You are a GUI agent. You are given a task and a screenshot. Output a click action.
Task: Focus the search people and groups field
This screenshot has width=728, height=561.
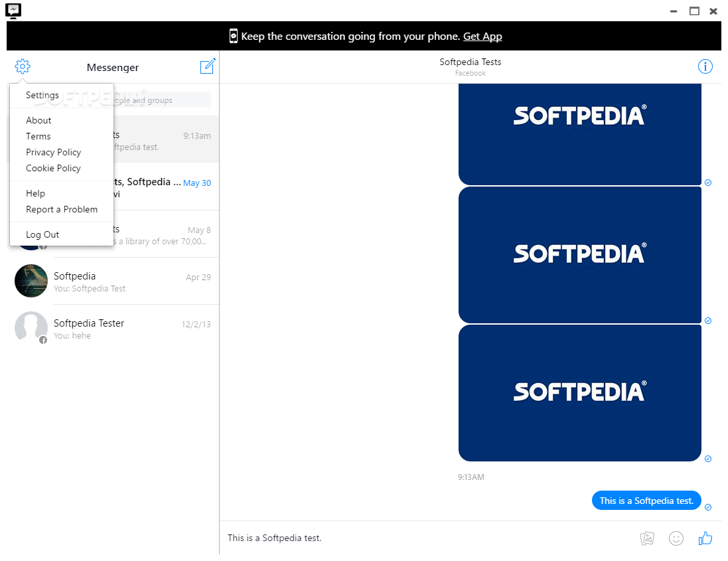point(163,100)
